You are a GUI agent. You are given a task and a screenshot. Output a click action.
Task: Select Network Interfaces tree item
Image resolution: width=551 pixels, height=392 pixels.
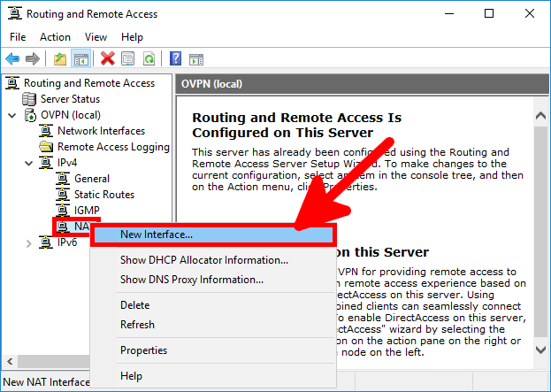click(101, 131)
